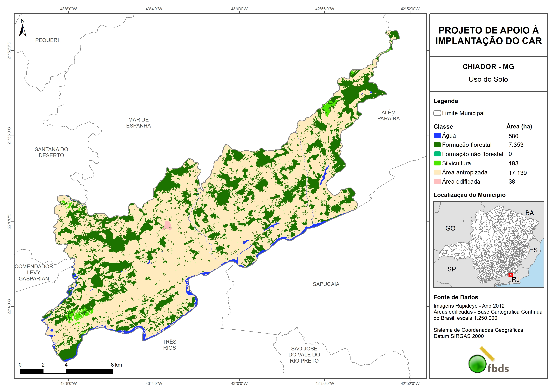Click the red location marker in inset map
Screen dimensions: 555x392
point(511,275)
